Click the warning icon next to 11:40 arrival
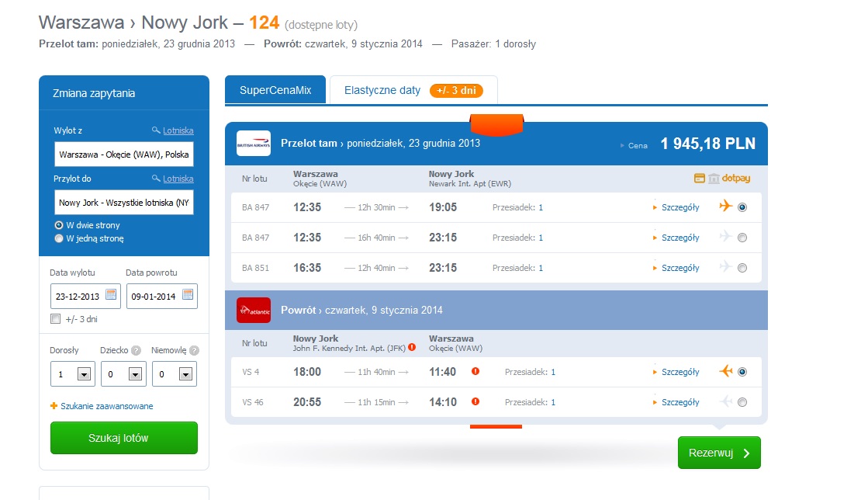 [x=475, y=371]
